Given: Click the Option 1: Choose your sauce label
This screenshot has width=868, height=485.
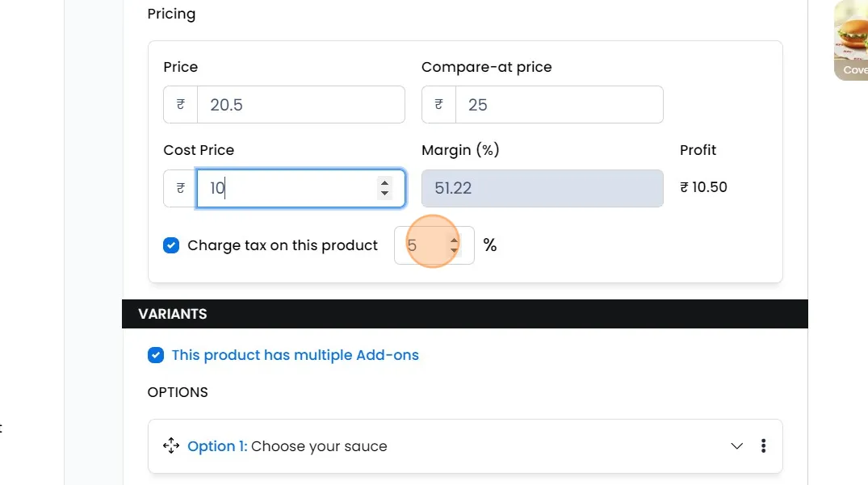Looking at the screenshot, I should [x=287, y=446].
